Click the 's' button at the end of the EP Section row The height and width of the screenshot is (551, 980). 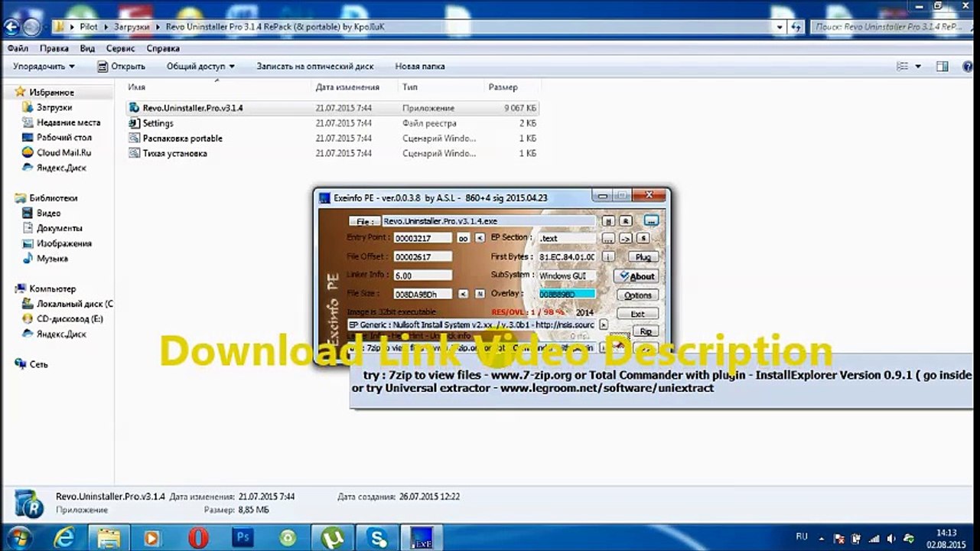click(643, 238)
